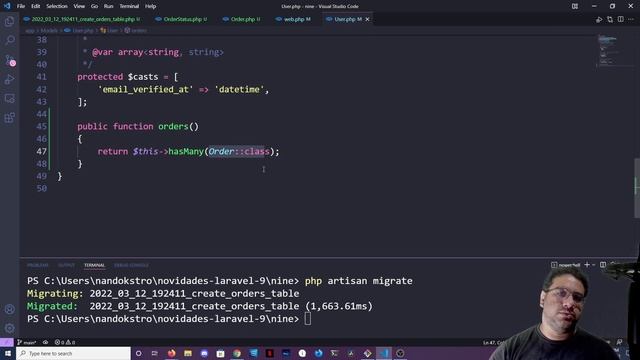Viewport: 640px width, 360px height.
Task: Customize layout icon in title bar
Action: (575, 6)
